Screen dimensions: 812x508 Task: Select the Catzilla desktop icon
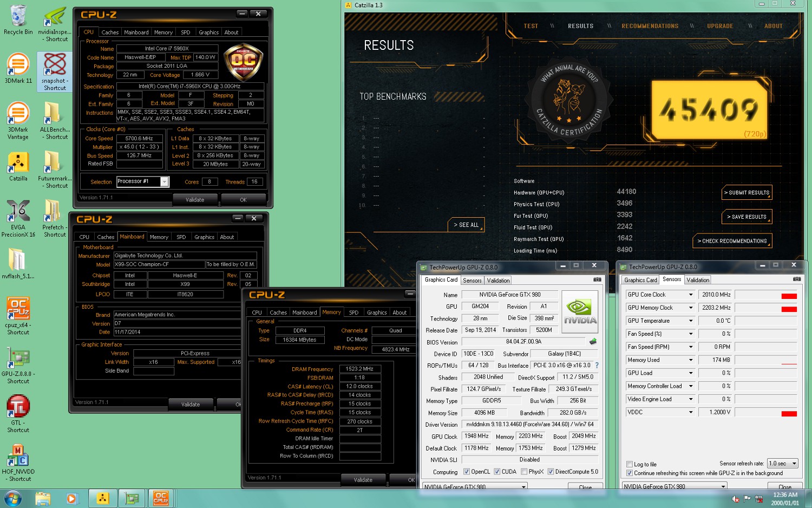point(18,166)
